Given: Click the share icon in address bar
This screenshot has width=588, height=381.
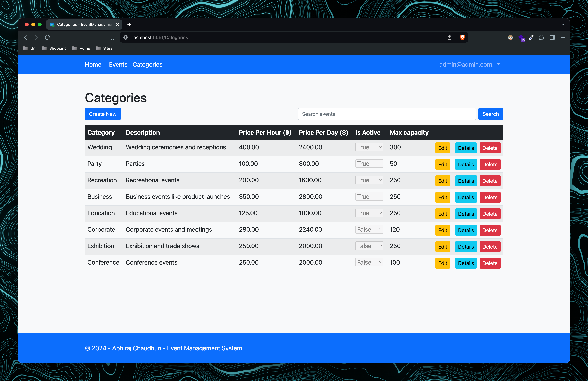Looking at the screenshot, I should [449, 37].
